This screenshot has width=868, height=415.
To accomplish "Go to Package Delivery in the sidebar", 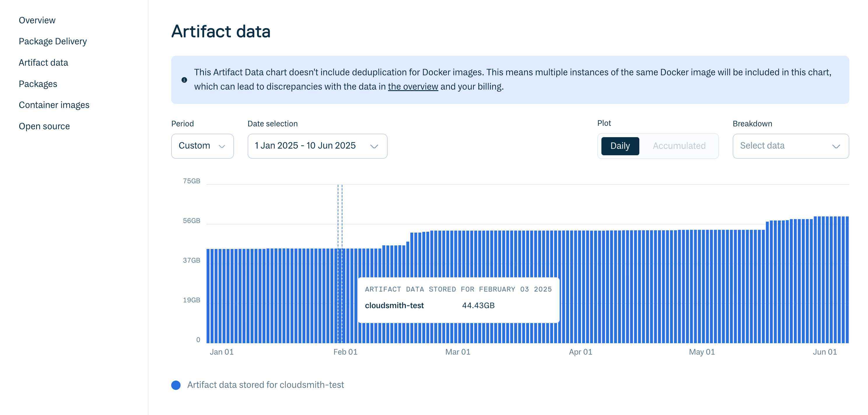I will coord(53,41).
